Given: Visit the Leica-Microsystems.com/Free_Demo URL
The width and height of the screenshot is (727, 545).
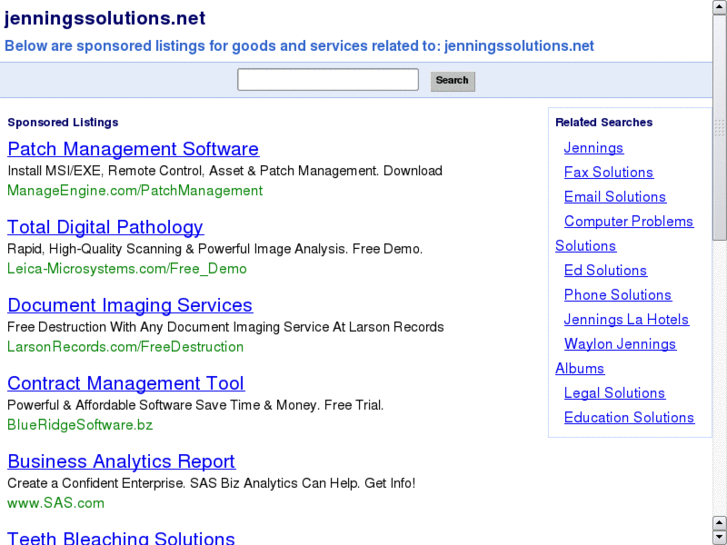Looking at the screenshot, I should pos(127,269).
